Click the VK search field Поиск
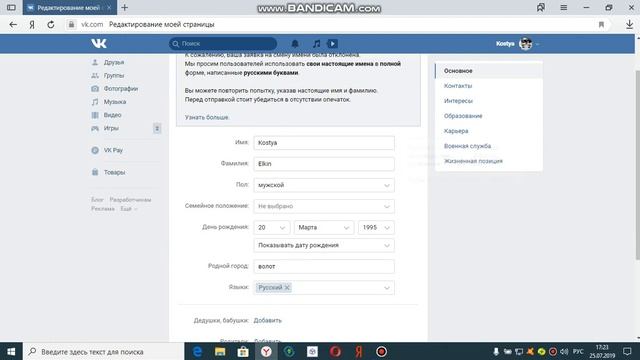The width and height of the screenshot is (640, 360). [223, 43]
